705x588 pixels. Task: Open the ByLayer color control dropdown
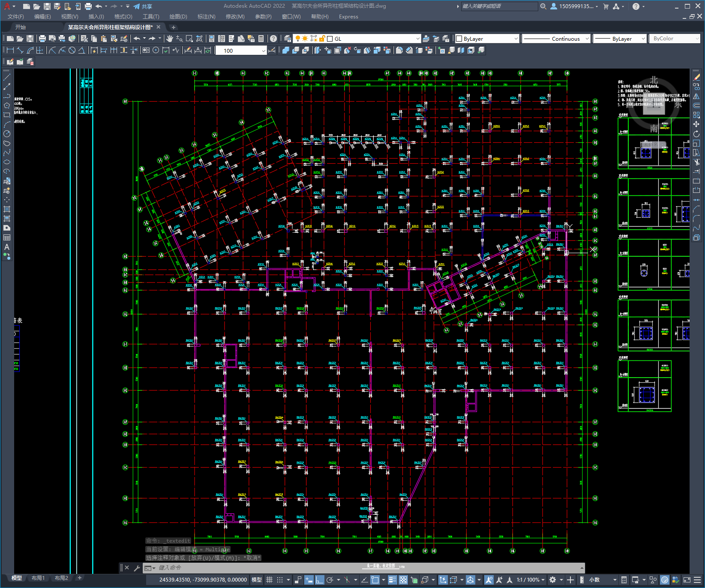click(516, 39)
